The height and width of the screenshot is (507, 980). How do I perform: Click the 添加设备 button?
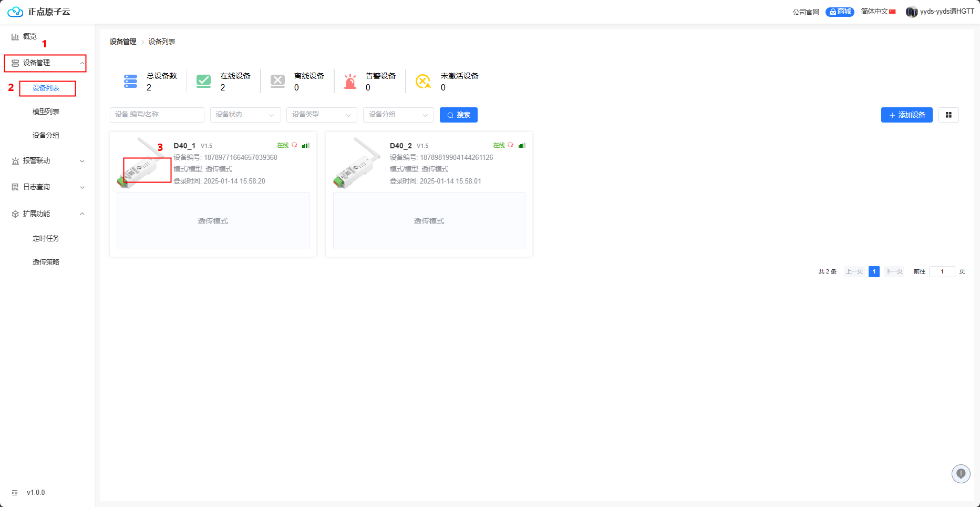pos(906,115)
